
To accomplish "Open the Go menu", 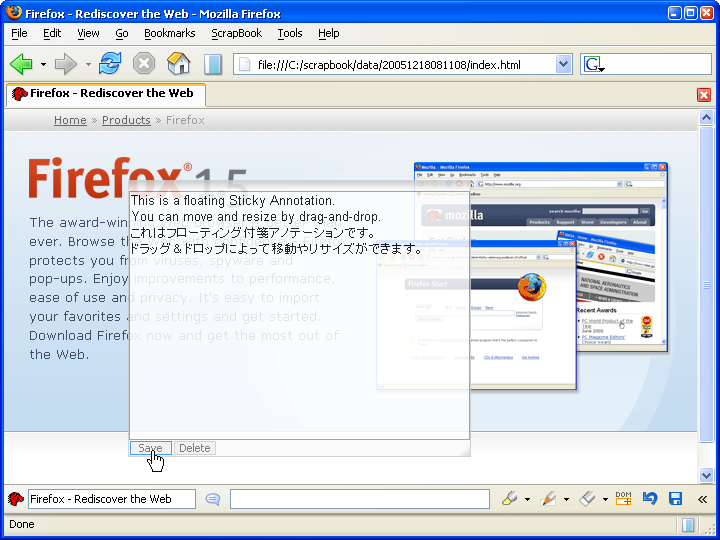I will click(122, 34).
